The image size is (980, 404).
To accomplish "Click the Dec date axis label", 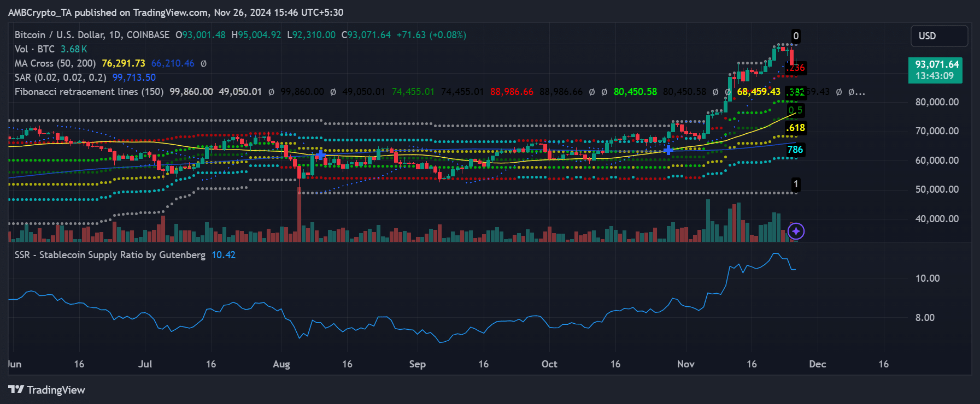I will click(x=818, y=364).
